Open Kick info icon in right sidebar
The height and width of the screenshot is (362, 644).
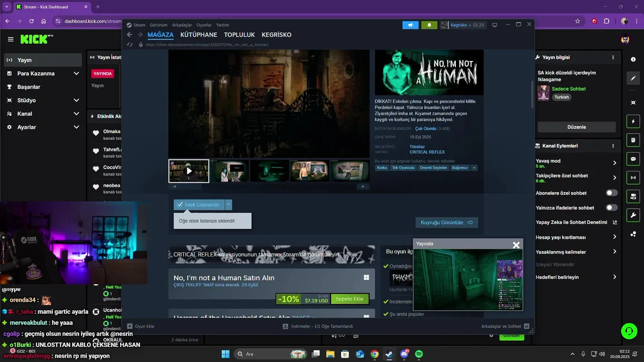(633, 59)
